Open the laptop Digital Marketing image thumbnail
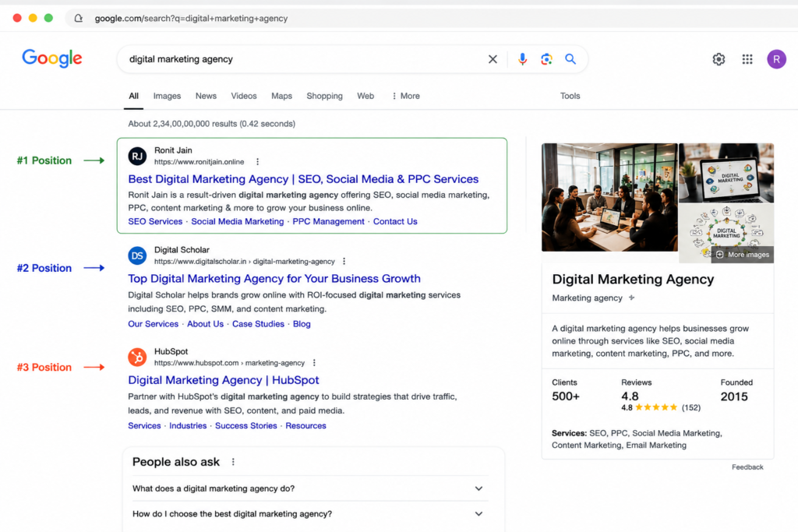 726,173
